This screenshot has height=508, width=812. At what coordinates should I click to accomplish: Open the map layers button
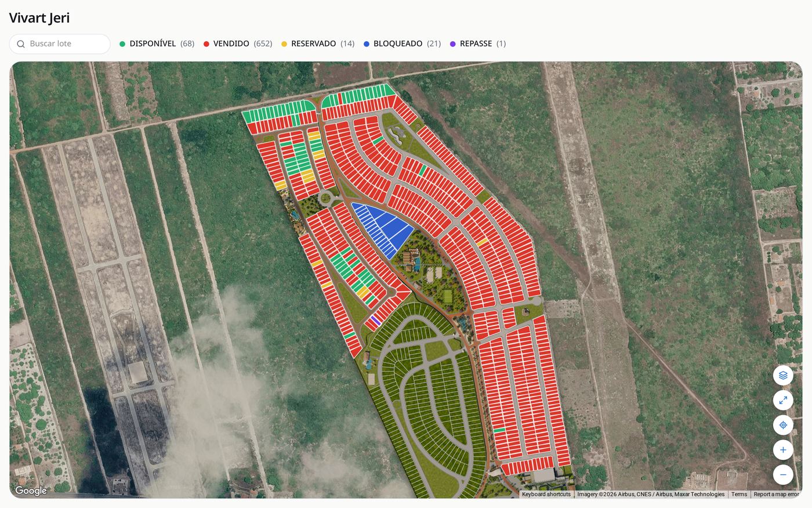pos(783,376)
